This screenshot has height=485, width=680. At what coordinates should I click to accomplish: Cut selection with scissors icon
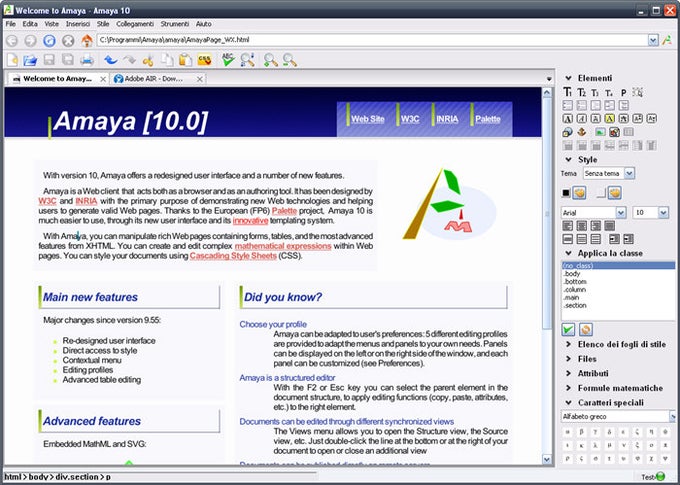pos(148,60)
